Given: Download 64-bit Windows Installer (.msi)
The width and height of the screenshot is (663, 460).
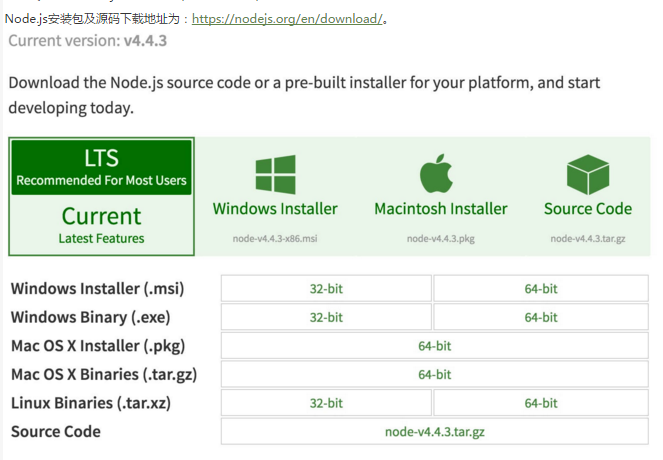Looking at the screenshot, I should click(541, 288).
